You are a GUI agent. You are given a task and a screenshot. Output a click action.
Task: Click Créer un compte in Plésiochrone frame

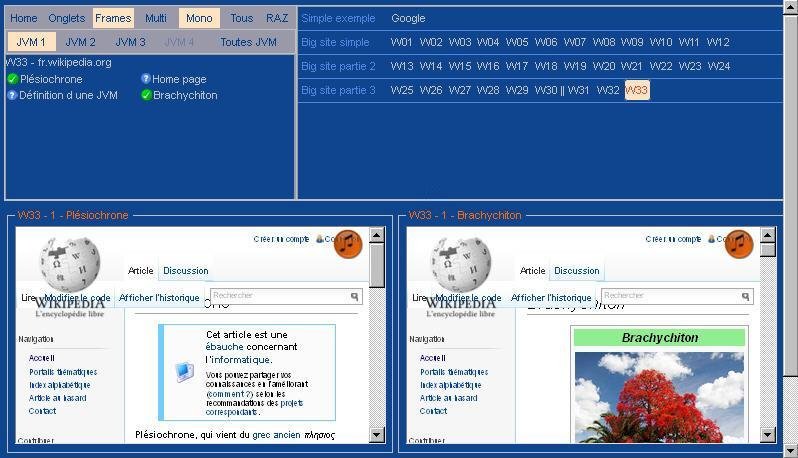click(281, 239)
